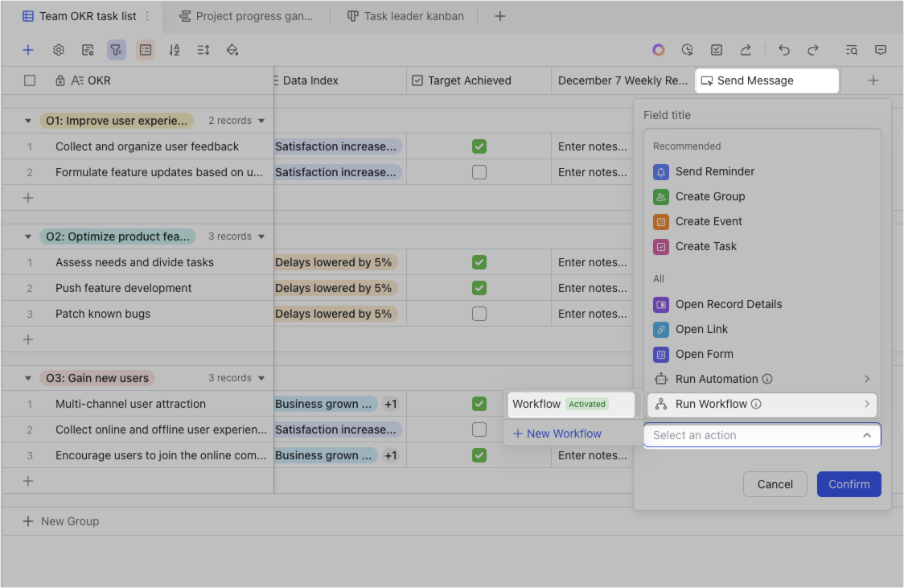
Task: Collapse the O2: Optimize product group
Action: pos(27,236)
